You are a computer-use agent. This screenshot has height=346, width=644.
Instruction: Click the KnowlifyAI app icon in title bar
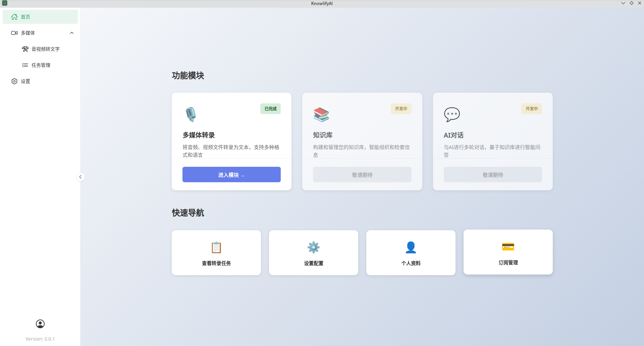pyautogui.click(x=5, y=3)
